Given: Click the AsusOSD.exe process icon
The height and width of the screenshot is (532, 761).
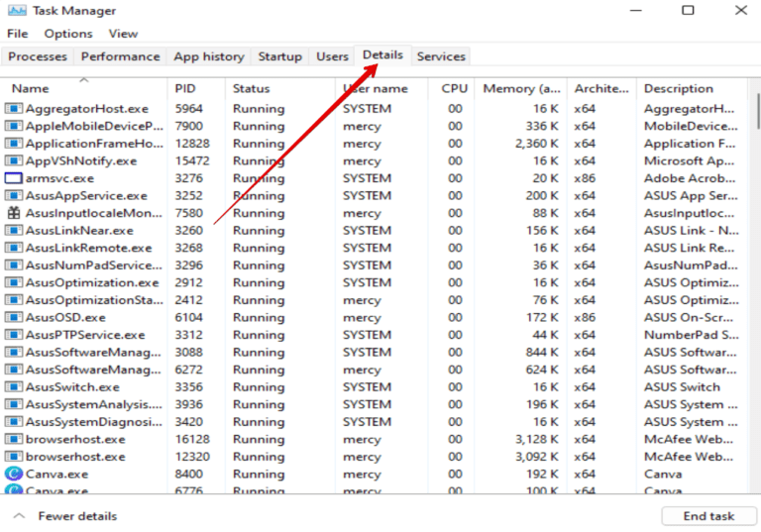Looking at the screenshot, I should 14,318.
